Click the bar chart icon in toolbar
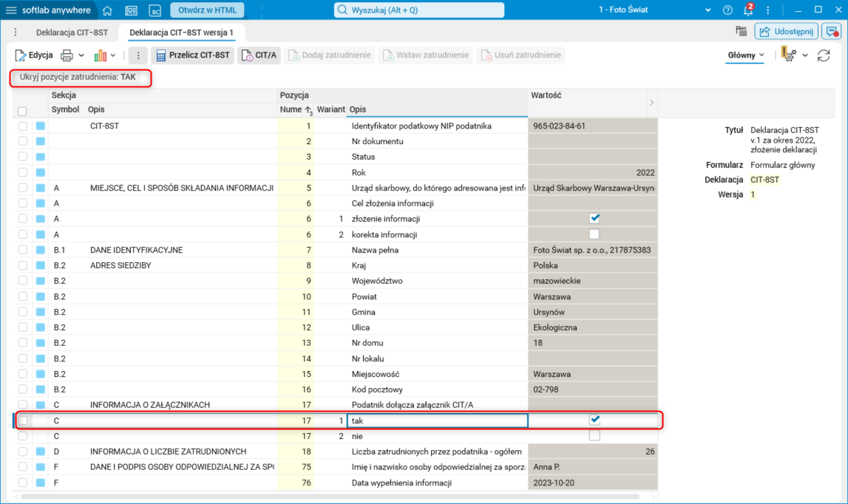The width and height of the screenshot is (848, 504). pos(100,55)
